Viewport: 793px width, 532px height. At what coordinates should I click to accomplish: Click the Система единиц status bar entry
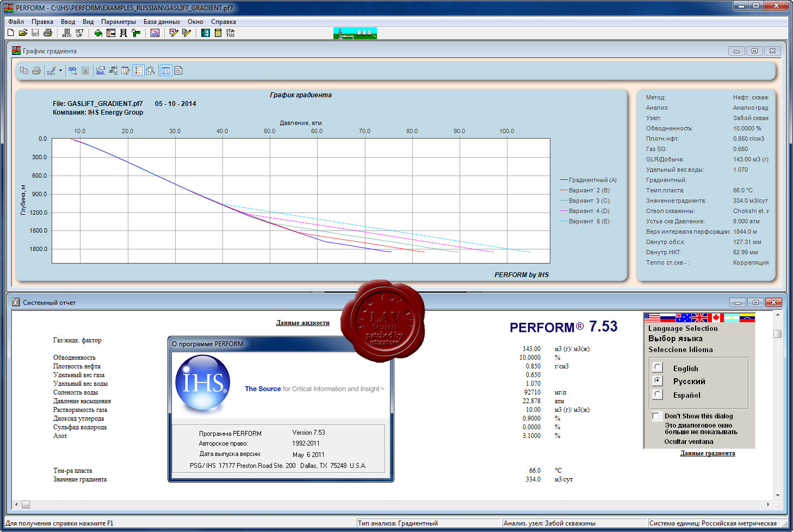point(713,523)
